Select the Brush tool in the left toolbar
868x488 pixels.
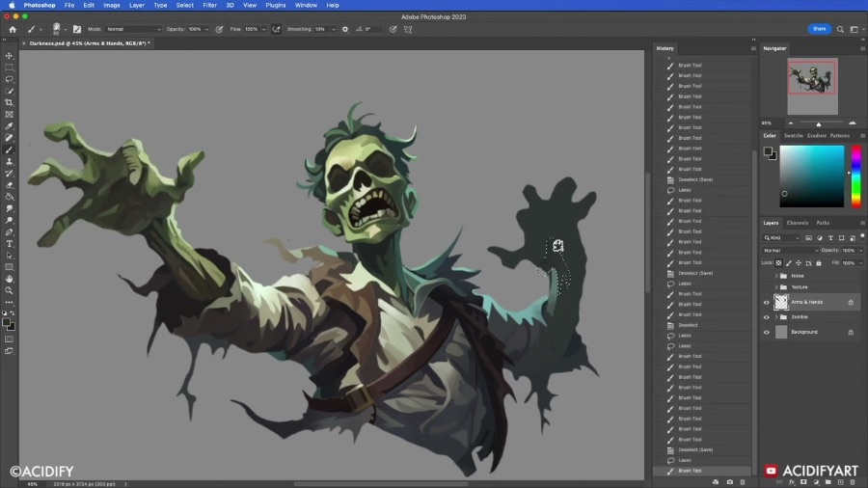click(9, 149)
